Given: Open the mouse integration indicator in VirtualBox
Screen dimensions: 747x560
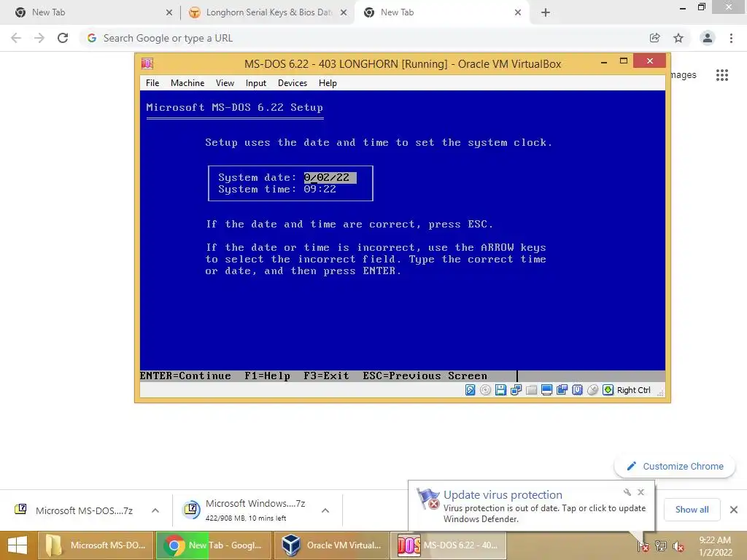Looking at the screenshot, I should click(592, 390).
